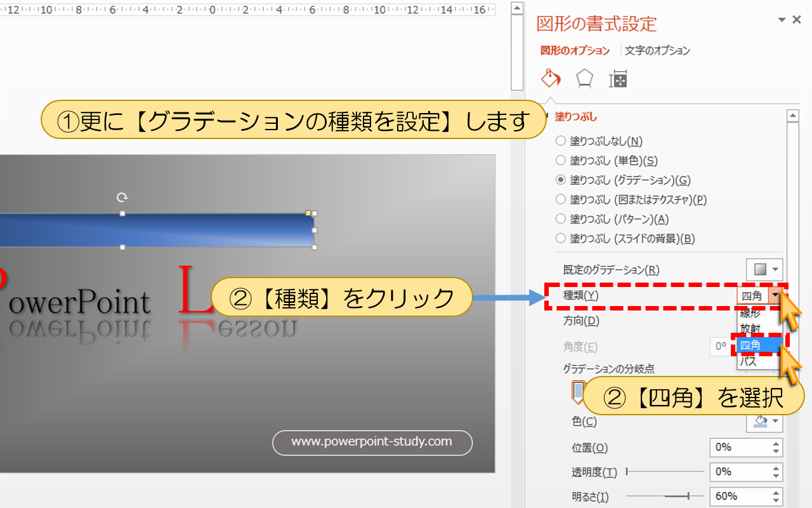Click the 透明度(T) percentage field
This screenshot has height=508, width=812.
tap(740, 472)
